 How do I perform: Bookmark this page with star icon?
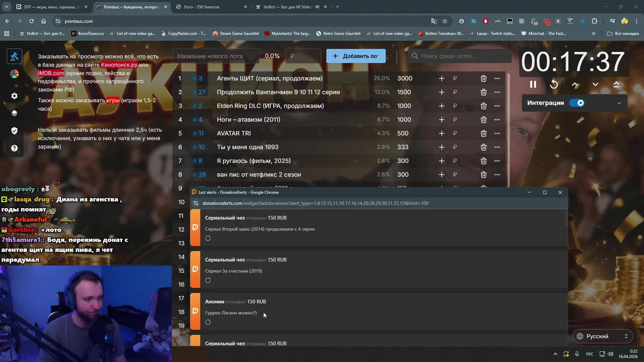tap(445, 21)
